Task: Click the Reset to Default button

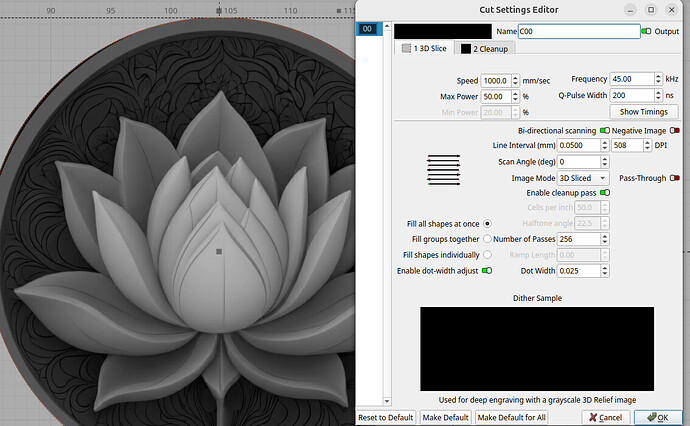Action: pos(386,417)
